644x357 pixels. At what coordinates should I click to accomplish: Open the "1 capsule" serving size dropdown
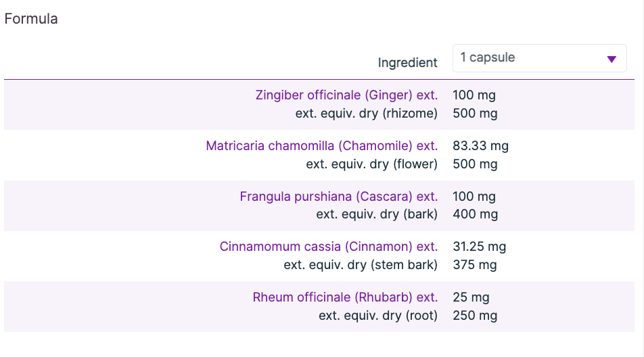pos(539,58)
